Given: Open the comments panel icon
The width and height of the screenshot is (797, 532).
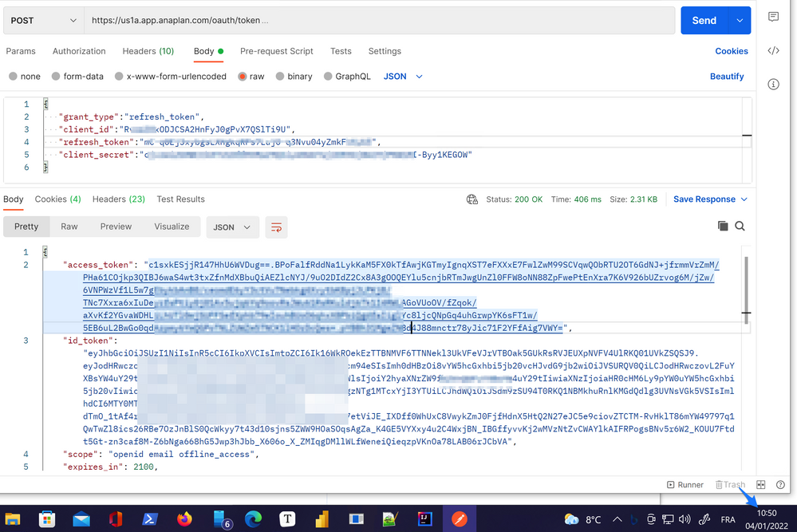Looking at the screenshot, I should pyautogui.click(x=773, y=17).
